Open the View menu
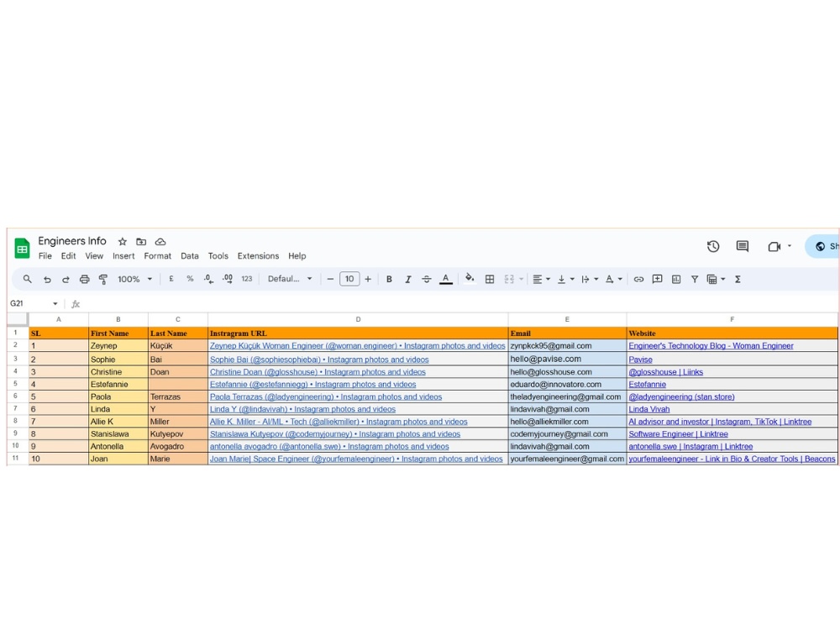 coord(94,256)
